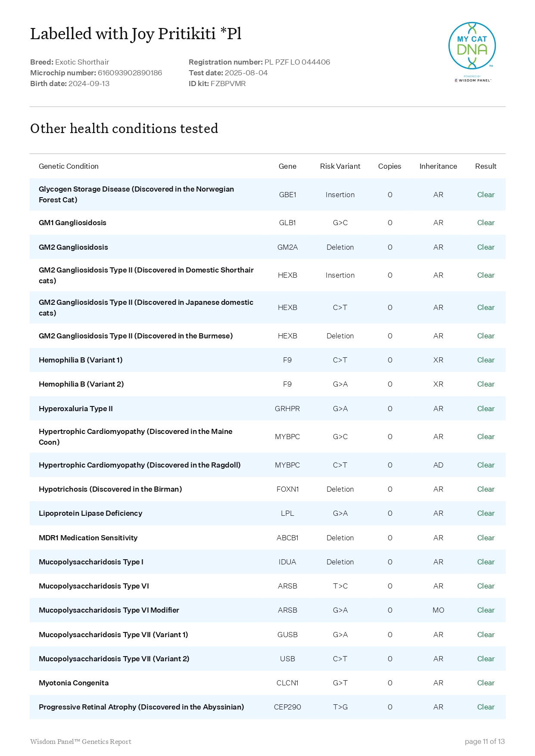Click the MO inheritance value
This screenshot has width=535, height=756.
(x=438, y=610)
